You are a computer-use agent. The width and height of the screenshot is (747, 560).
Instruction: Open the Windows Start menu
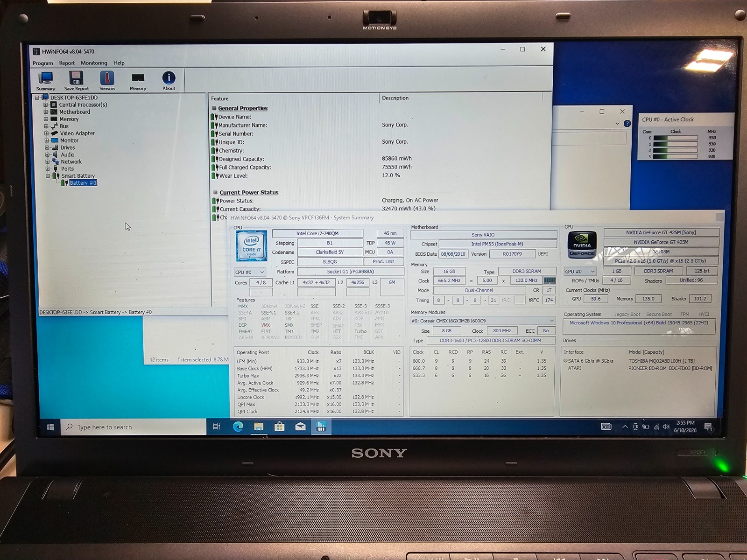point(50,427)
